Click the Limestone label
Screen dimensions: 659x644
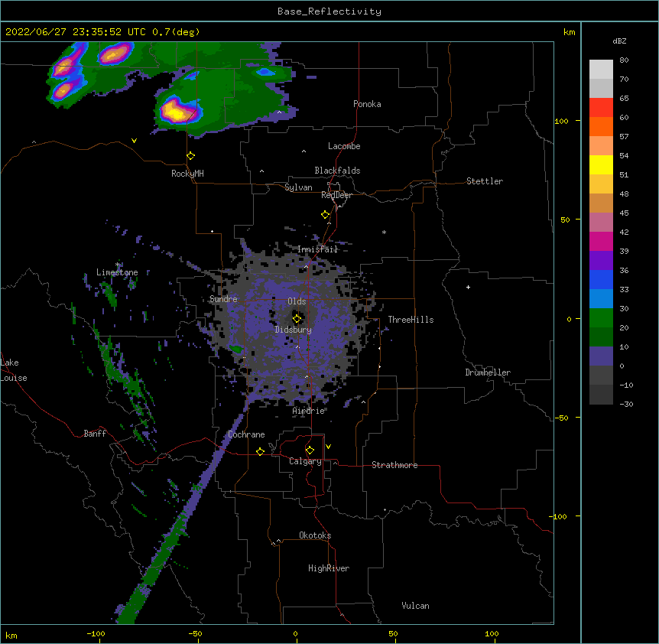point(117,272)
